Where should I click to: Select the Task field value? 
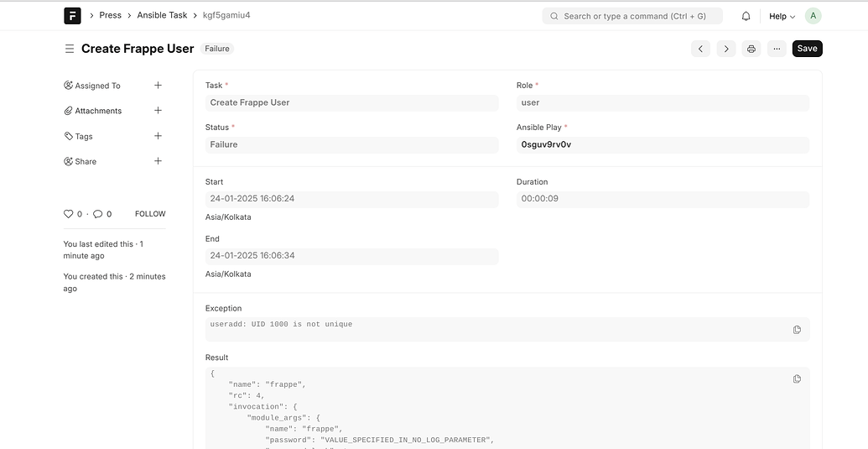point(352,103)
